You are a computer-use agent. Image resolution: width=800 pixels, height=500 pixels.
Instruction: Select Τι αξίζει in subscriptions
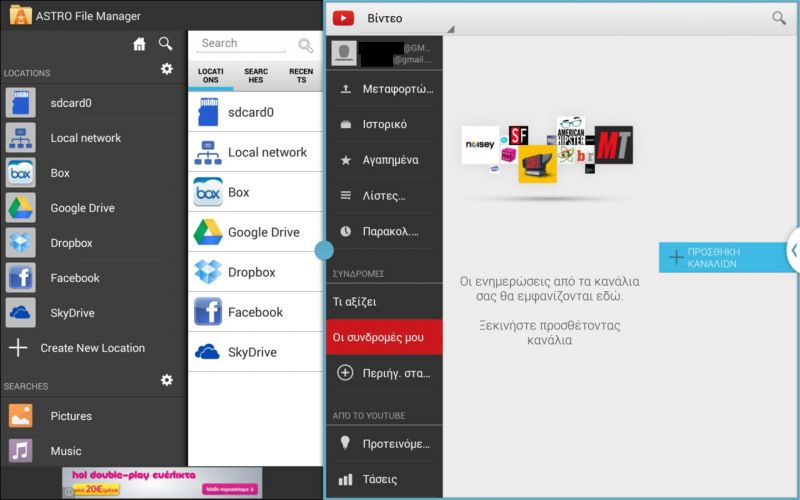(384, 302)
